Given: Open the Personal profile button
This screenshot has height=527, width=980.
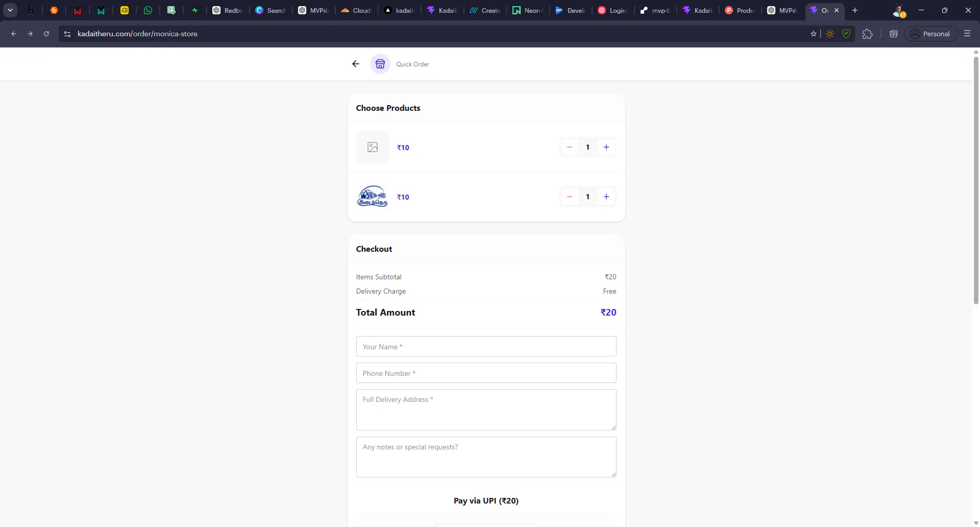Looking at the screenshot, I should pos(930,34).
